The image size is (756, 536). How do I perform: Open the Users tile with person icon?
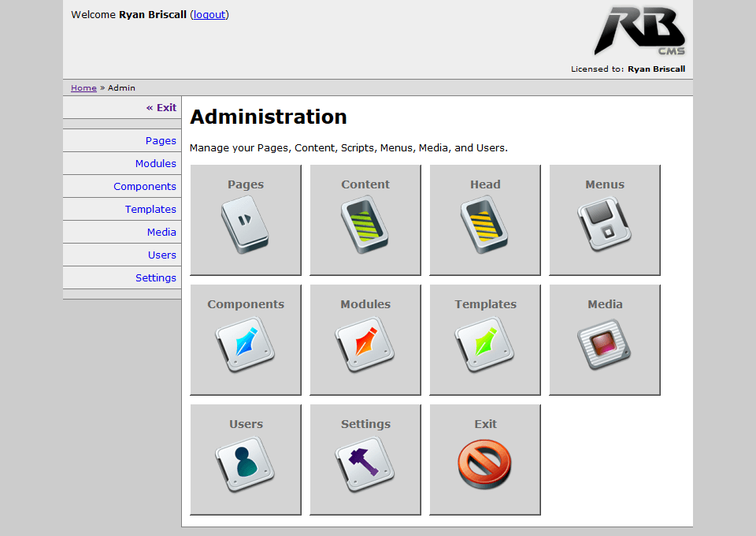tap(245, 464)
